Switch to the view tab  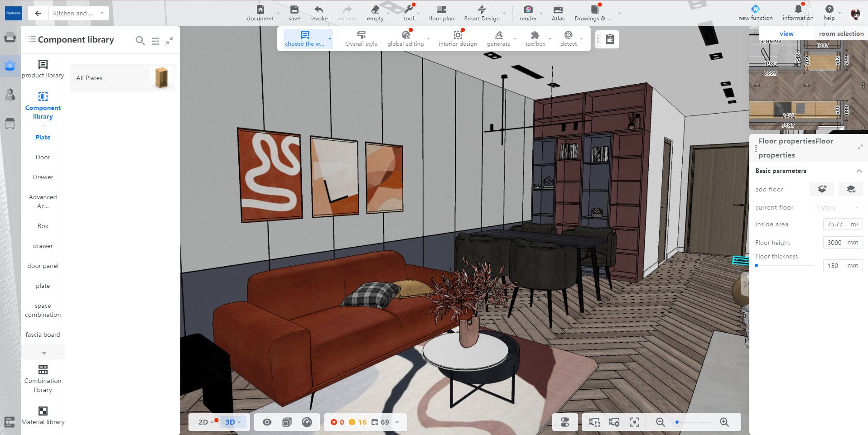coord(786,33)
